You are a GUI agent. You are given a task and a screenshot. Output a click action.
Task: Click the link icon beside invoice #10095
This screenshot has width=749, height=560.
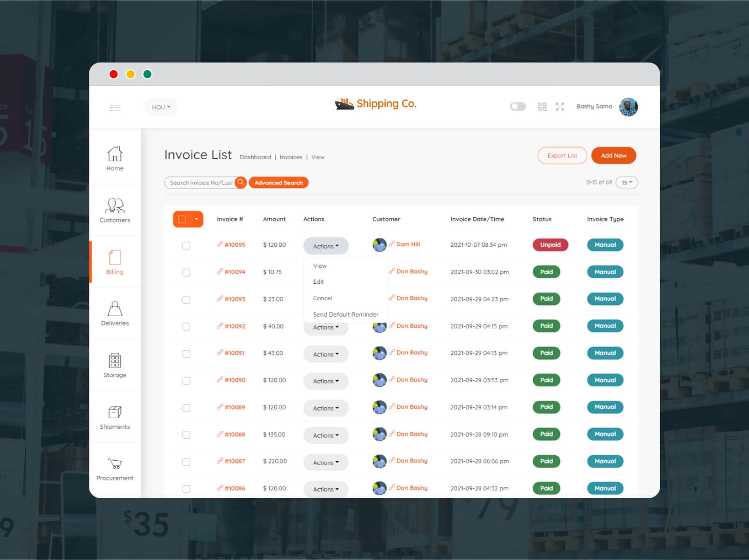click(220, 244)
